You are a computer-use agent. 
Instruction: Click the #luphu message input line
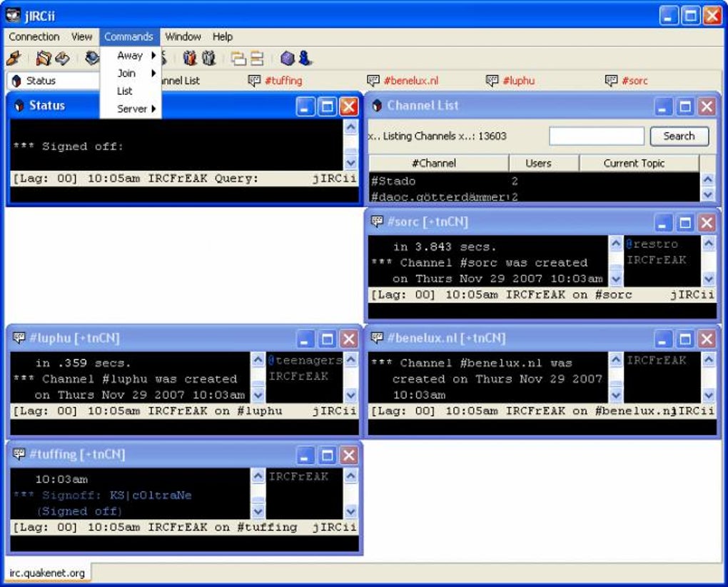tap(184, 427)
